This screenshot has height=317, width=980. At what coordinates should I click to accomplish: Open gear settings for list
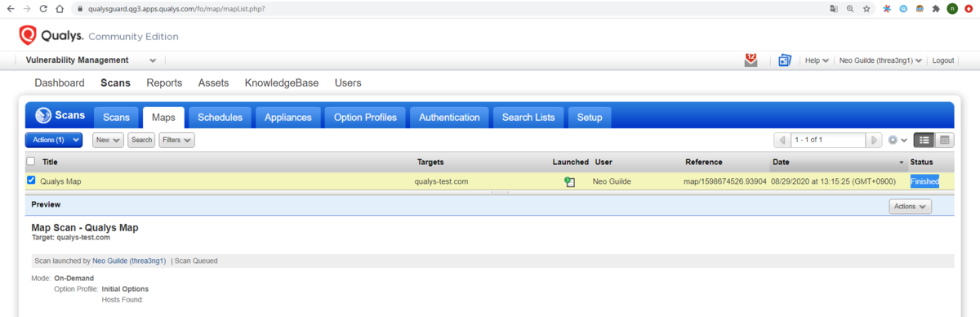pos(898,140)
